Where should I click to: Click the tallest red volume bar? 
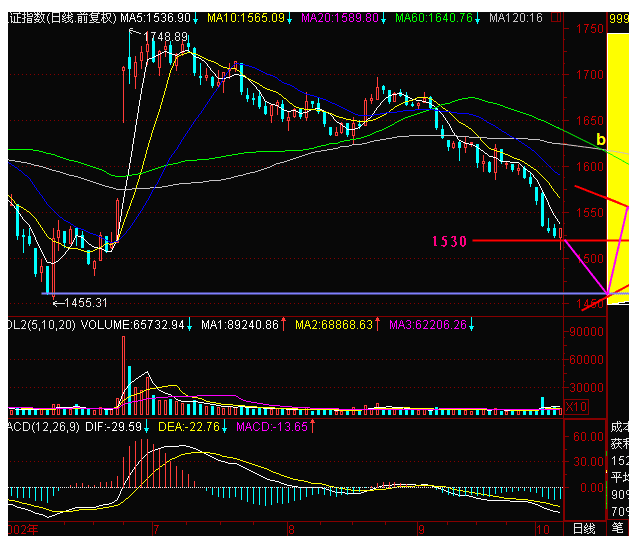(x=124, y=375)
